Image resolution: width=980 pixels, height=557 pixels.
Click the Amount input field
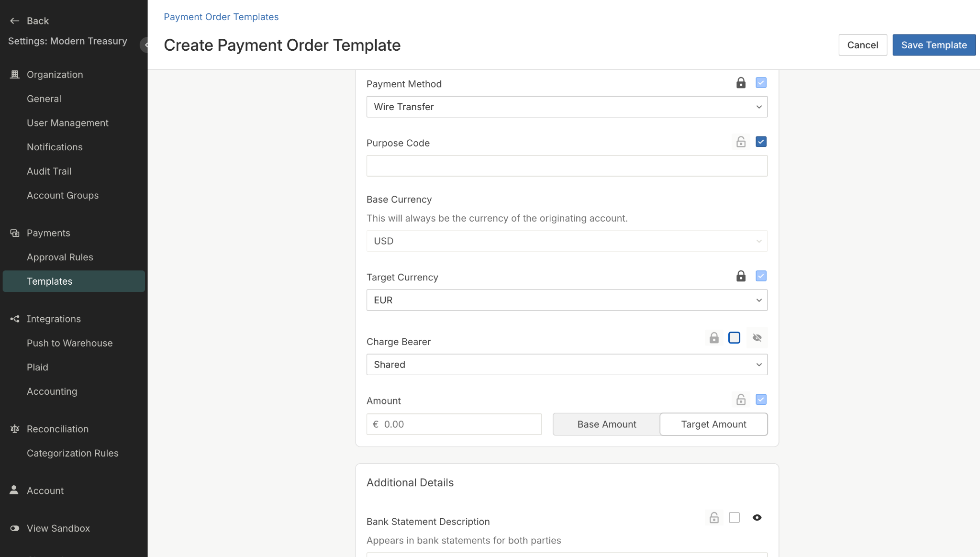[454, 424]
